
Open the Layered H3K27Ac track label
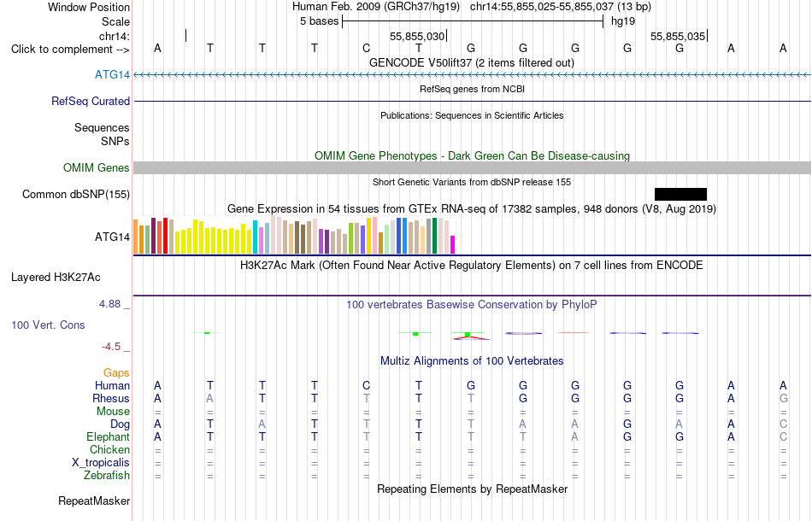(x=56, y=278)
